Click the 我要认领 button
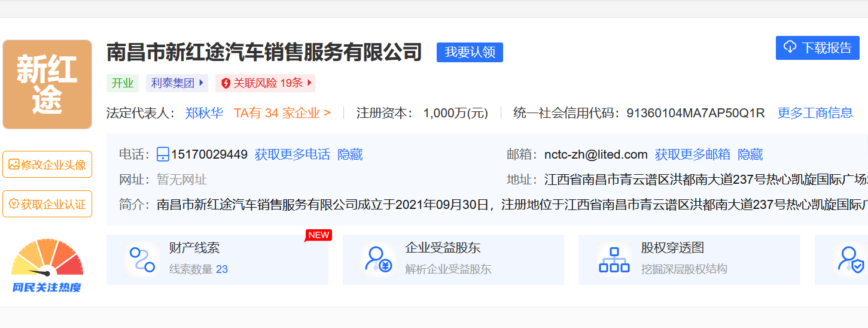The width and height of the screenshot is (868, 328). 470,52
